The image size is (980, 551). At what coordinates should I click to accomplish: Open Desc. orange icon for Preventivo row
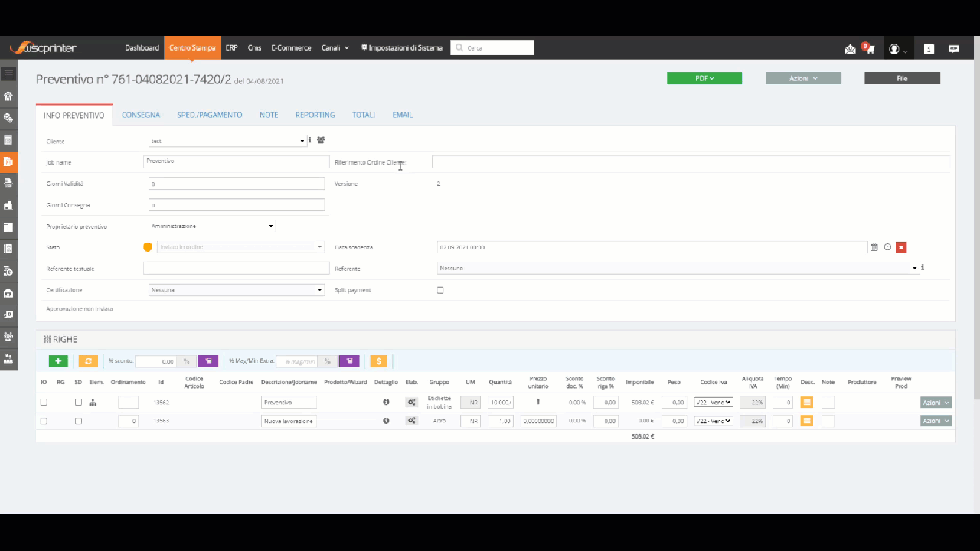806,402
